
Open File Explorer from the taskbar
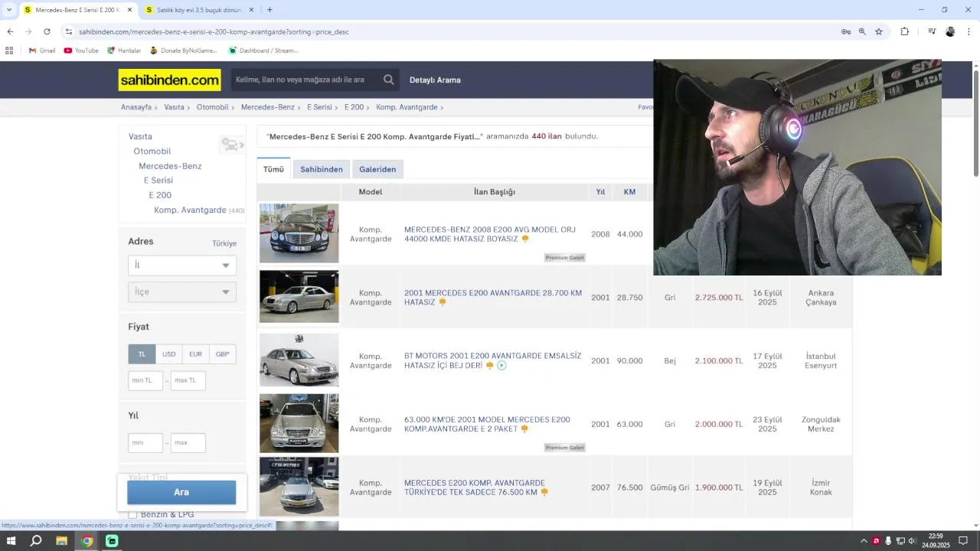[x=61, y=541]
